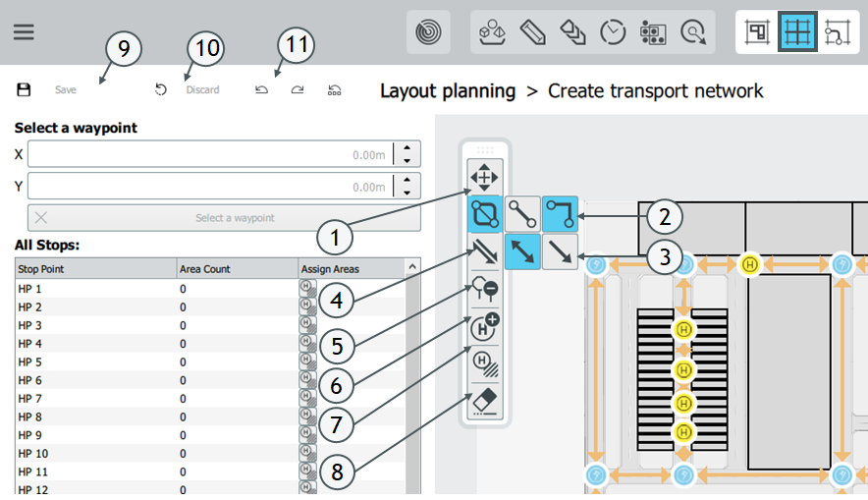Select the remove waypoint minus tool
868x500 pixels.
[485, 289]
